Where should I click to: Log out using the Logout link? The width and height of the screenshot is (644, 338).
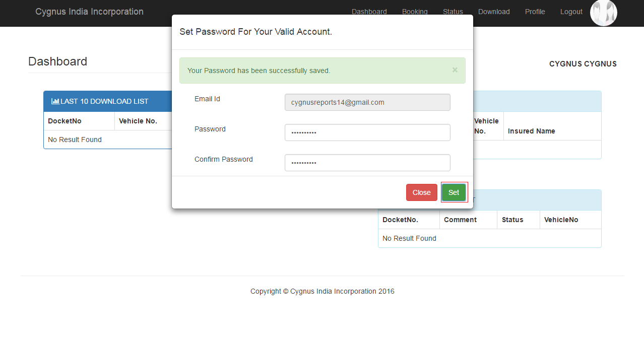point(571,12)
